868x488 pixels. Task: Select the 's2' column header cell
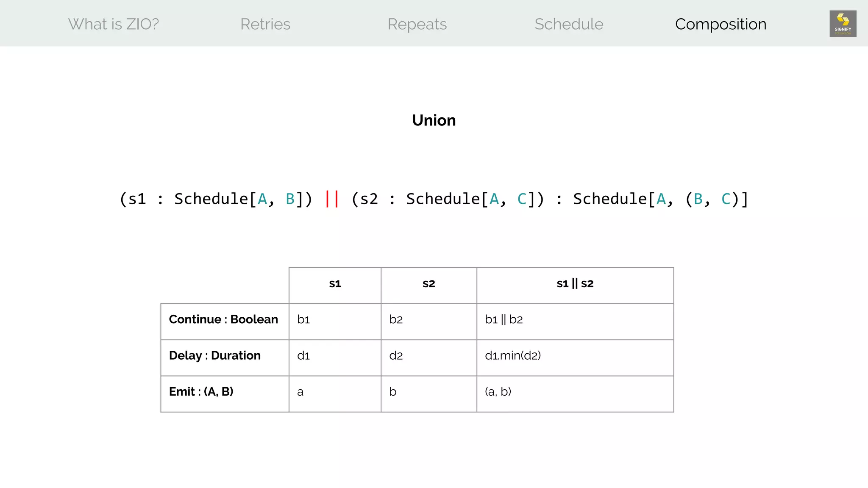click(429, 286)
